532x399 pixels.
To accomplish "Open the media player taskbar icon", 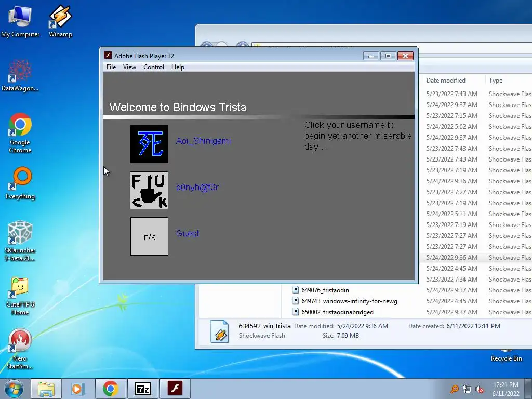I will tap(77, 389).
